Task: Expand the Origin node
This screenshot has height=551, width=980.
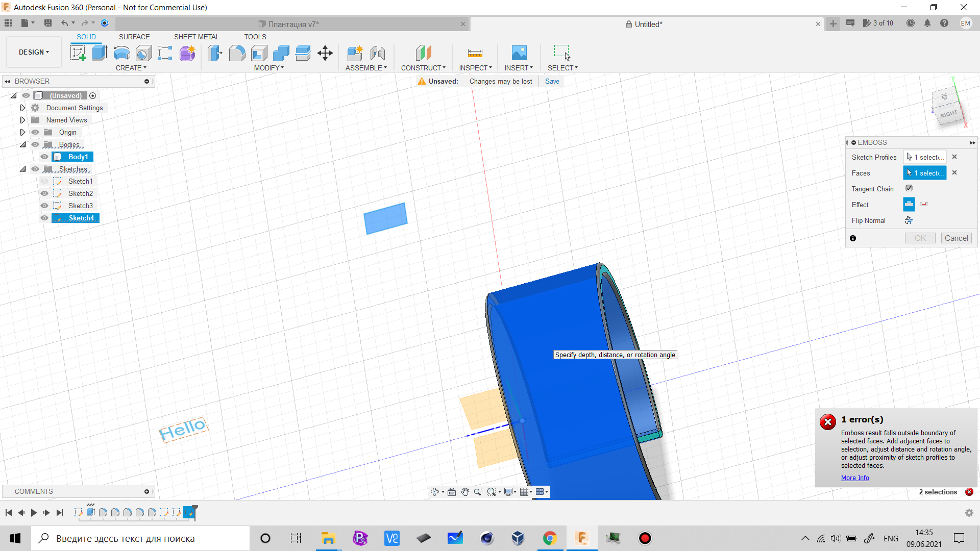Action: click(x=22, y=132)
